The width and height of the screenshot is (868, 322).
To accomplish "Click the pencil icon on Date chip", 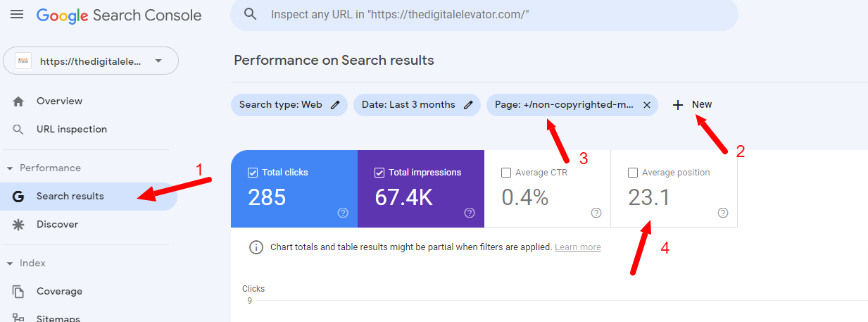I will coord(468,105).
